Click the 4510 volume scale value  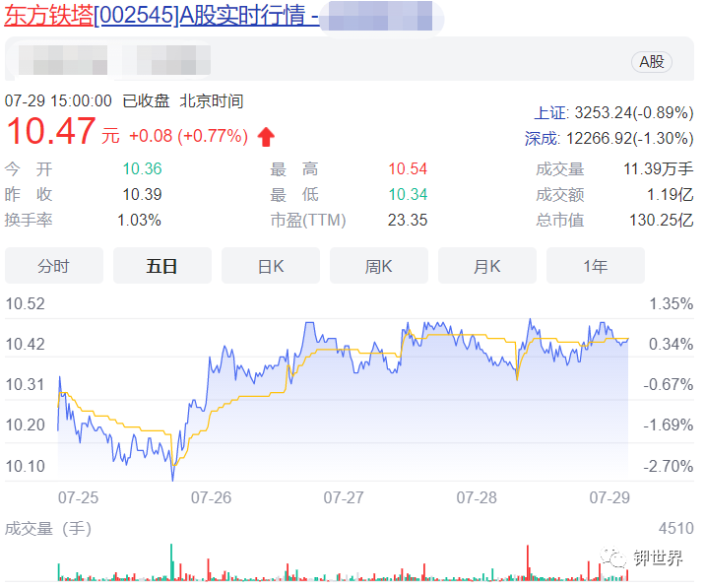pyautogui.click(x=676, y=528)
